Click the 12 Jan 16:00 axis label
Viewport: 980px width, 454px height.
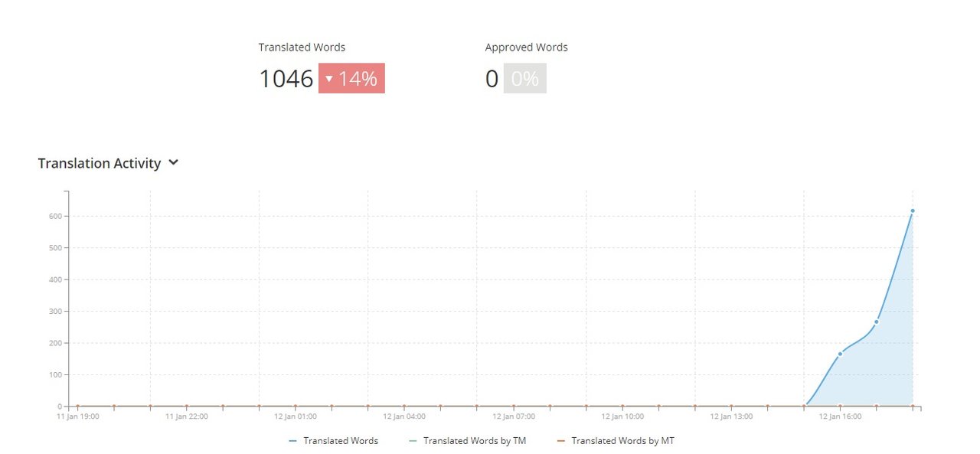coord(840,416)
